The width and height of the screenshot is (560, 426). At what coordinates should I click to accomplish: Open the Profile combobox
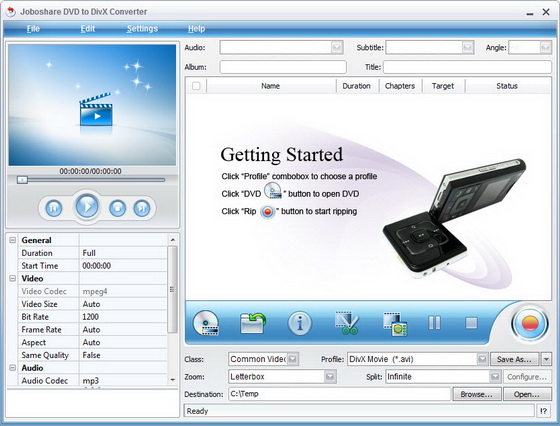[x=482, y=359]
